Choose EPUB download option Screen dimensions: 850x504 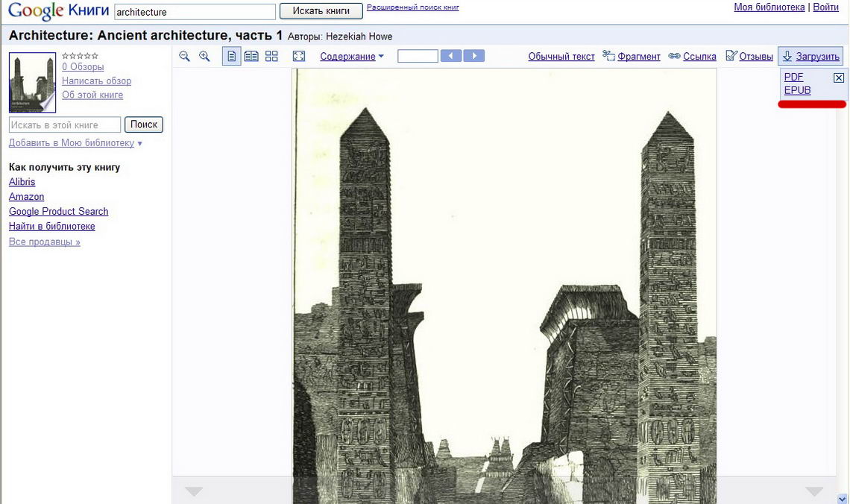(x=797, y=90)
